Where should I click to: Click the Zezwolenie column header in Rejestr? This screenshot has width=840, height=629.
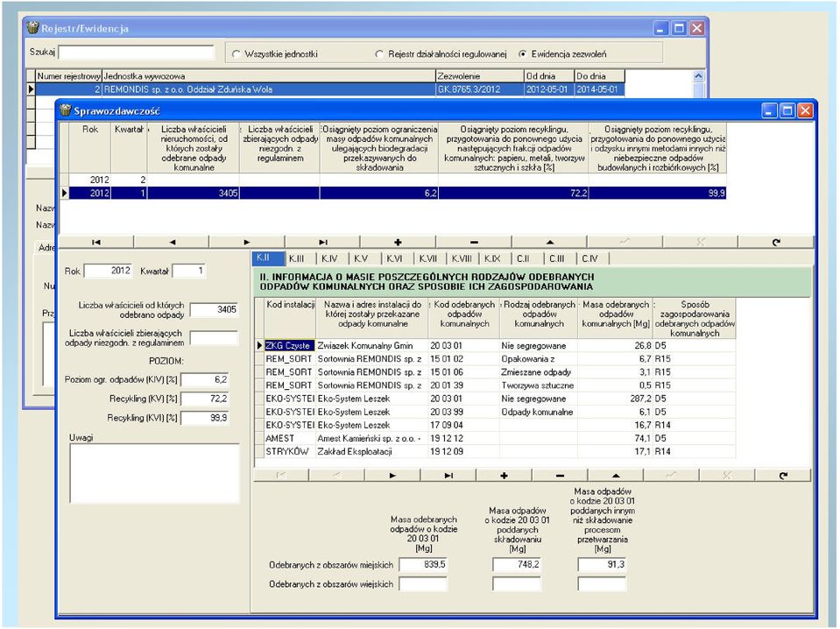pyautogui.click(x=480, y=76)
